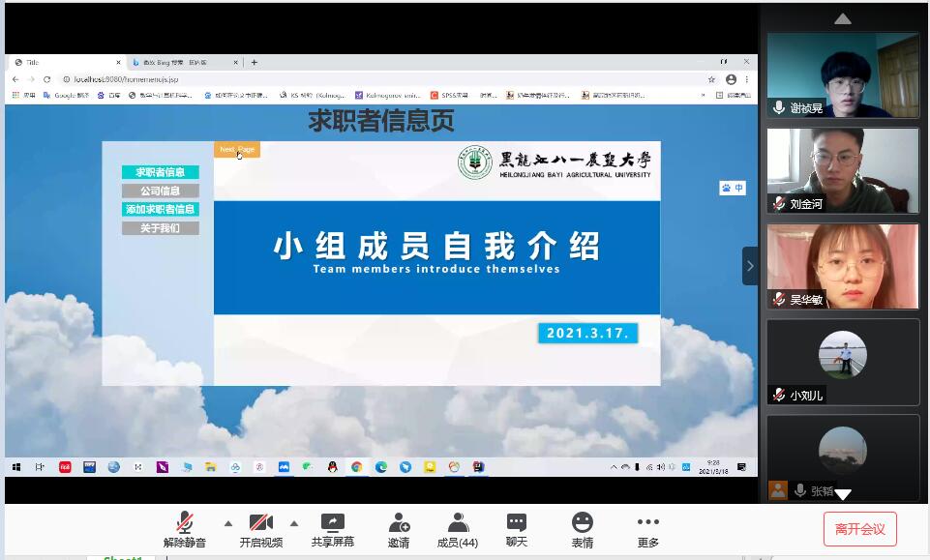
Task: Start screen sharing via 共享屏幕
Action: coord(333,530)
